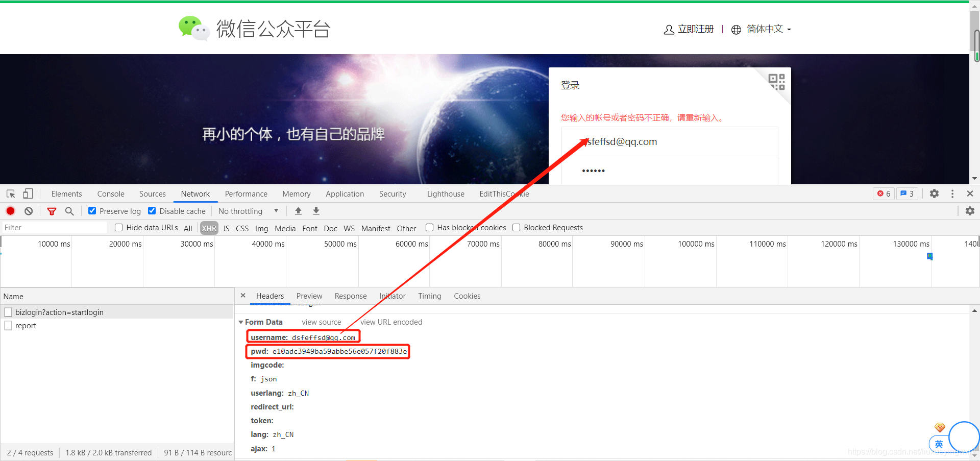Stop recording network log
The width and height of the screenshot is (980, 461).
click(11, 211)
